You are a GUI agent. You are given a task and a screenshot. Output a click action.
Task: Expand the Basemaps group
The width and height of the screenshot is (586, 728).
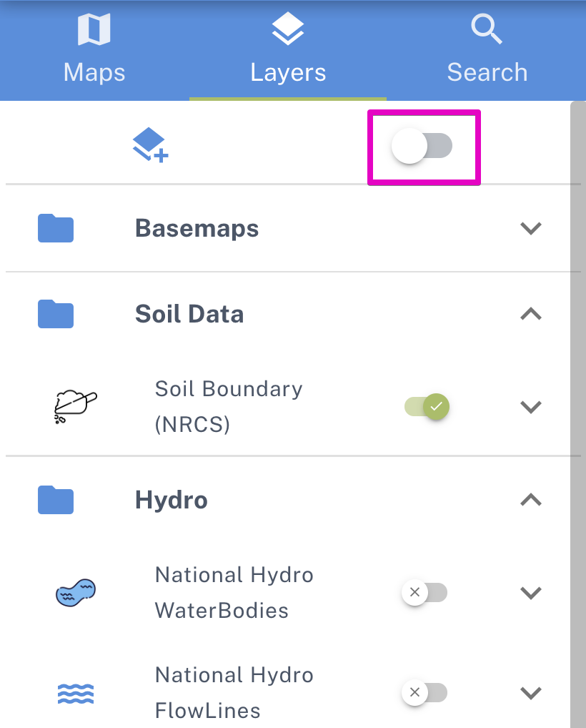pyautogui.click(x=530, y=228)
